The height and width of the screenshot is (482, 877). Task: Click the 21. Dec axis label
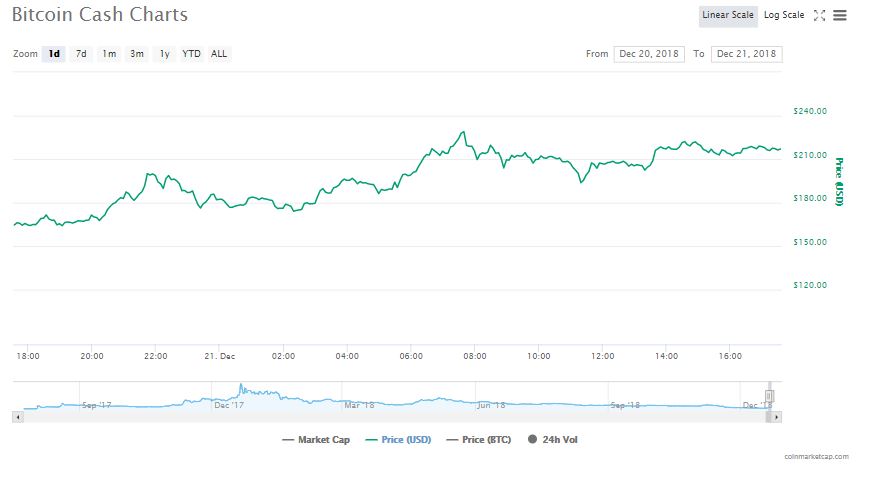tap(219, 356)
